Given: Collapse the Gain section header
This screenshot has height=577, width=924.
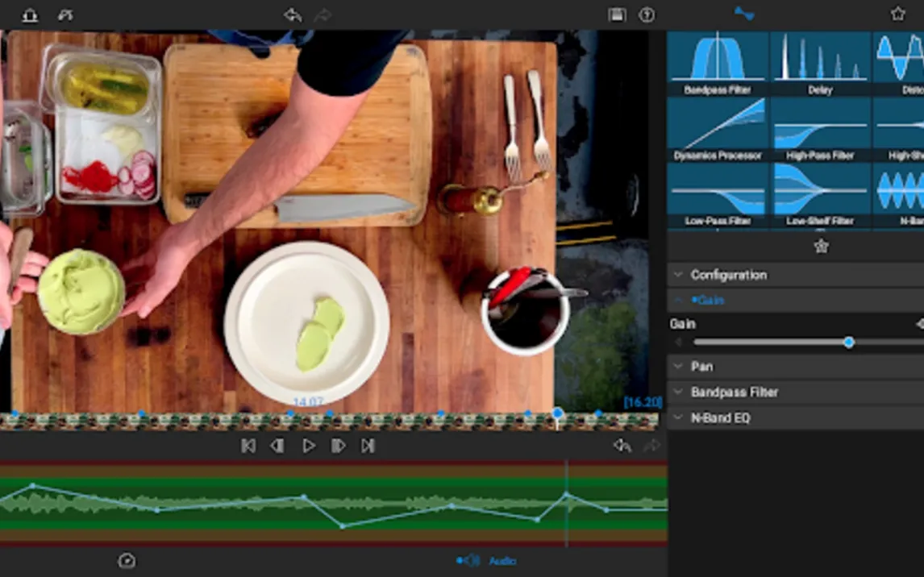Looking at the screenshot, I should pyautogui.click(x=708, y=301).
